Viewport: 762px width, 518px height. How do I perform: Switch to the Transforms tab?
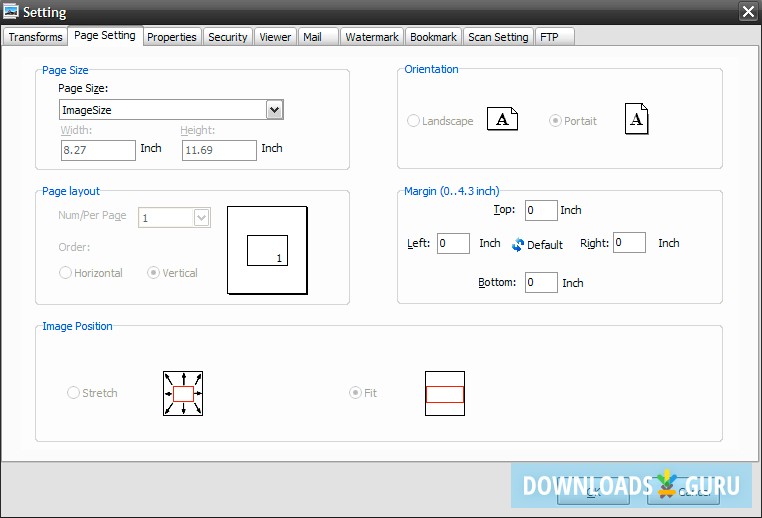[35, 37]
